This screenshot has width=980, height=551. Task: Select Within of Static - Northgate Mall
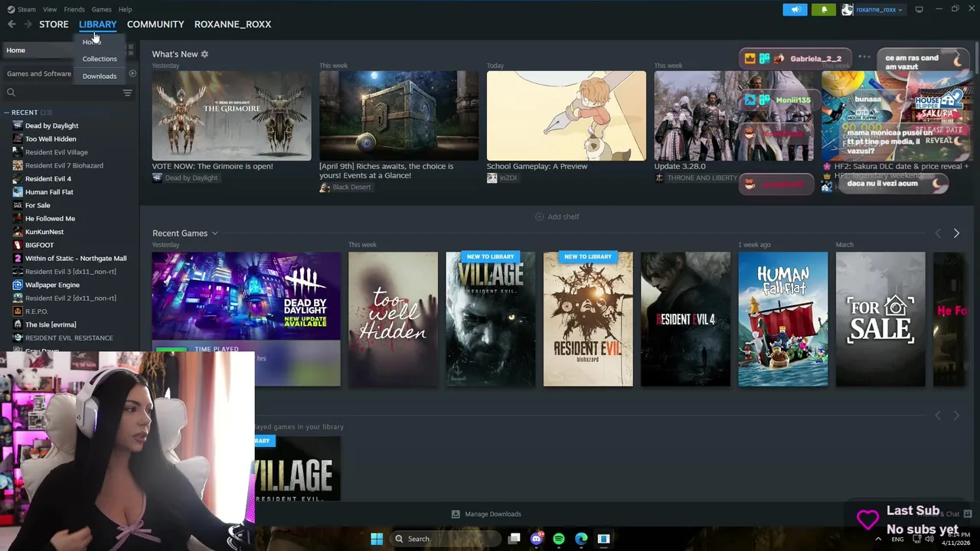76,259
